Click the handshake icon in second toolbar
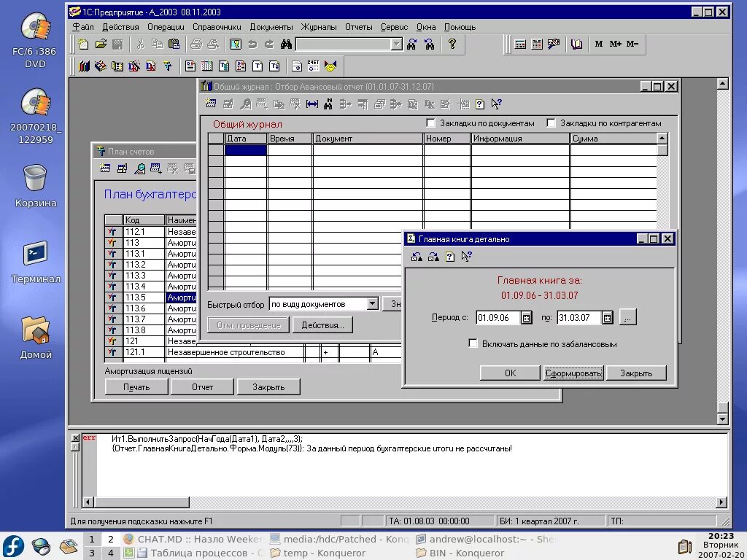 pos(330,66)
